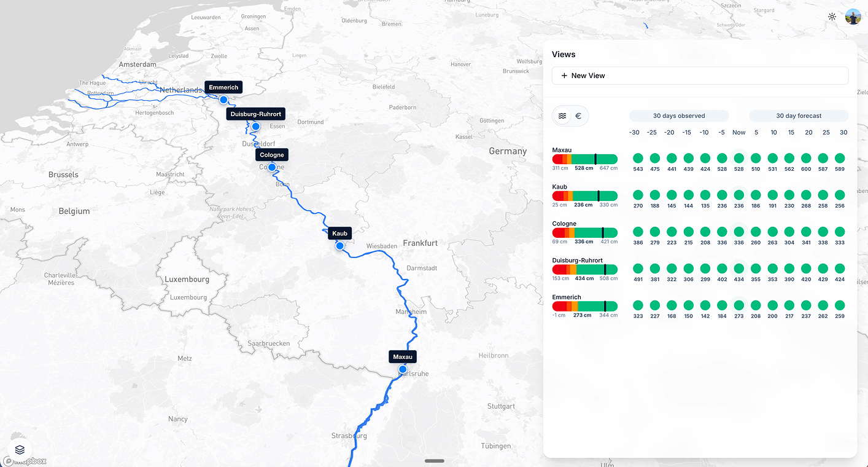Click the Maxau station map marker
Screen dimensions: 868x467
(402, 369)
